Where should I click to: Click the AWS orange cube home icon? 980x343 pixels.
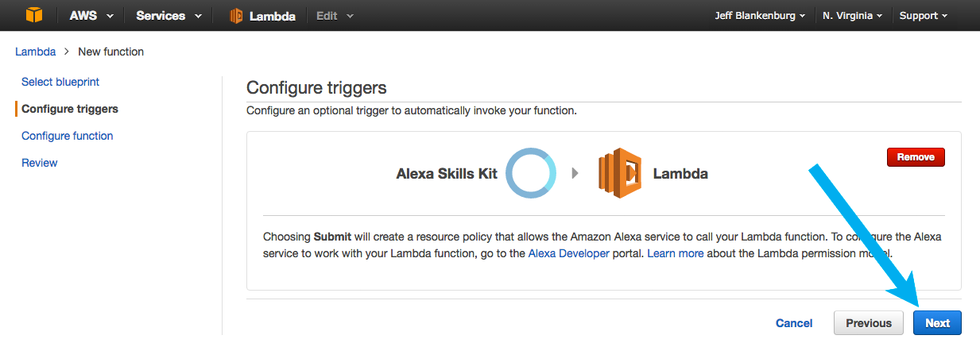tap(34, 15)
